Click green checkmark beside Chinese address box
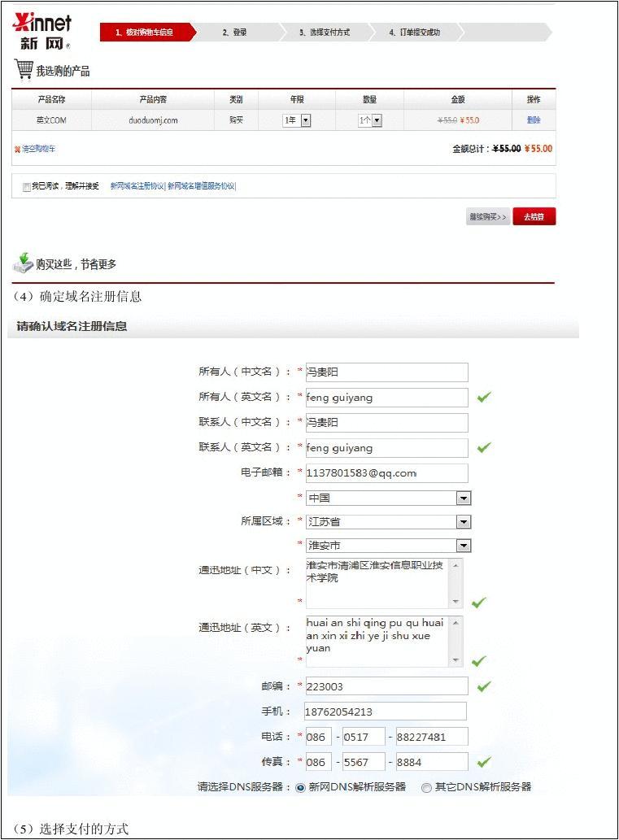This screenshot has height=840, width=619. click(x=479, y=602)
